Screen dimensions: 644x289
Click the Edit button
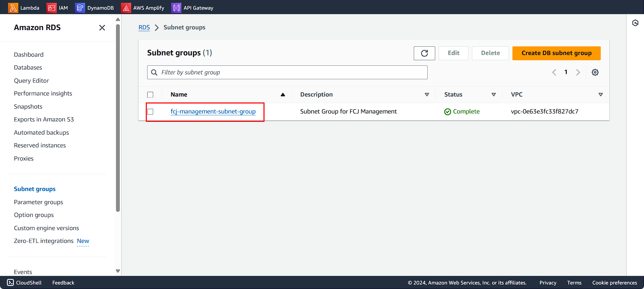[454, 53]
